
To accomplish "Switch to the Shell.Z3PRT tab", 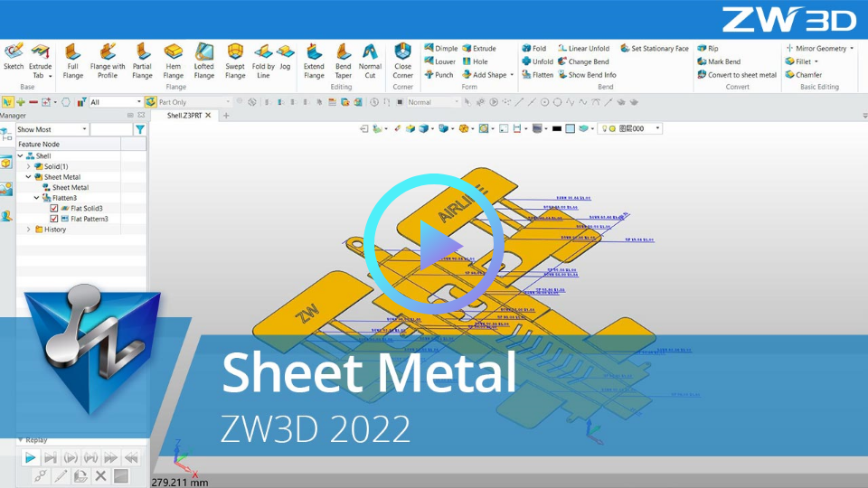I will tap(184, 115).
